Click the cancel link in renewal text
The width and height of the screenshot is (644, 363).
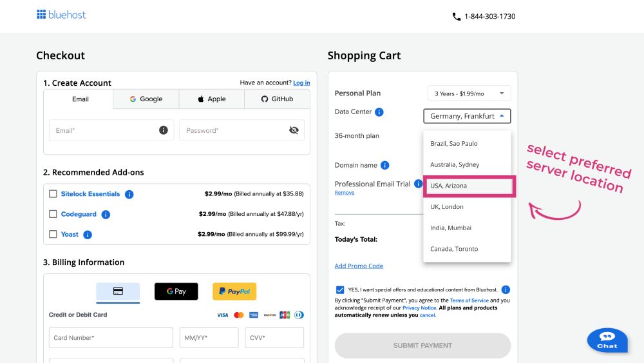427,315
